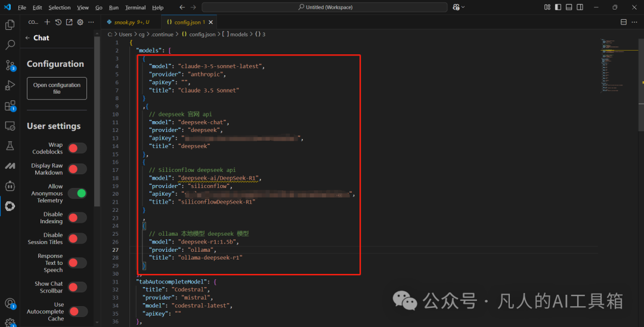Open the Manage gear in activity bar
Screen dimensions: 644x327
10,323
